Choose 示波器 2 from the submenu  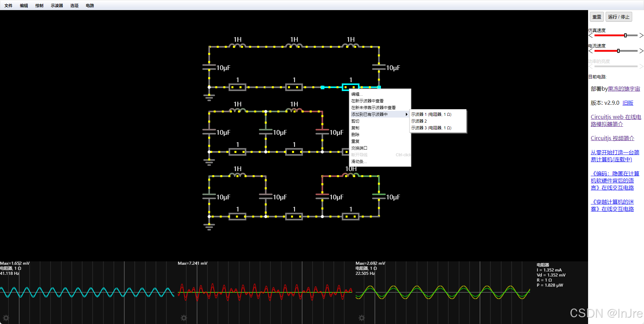(x=419, y=121)
